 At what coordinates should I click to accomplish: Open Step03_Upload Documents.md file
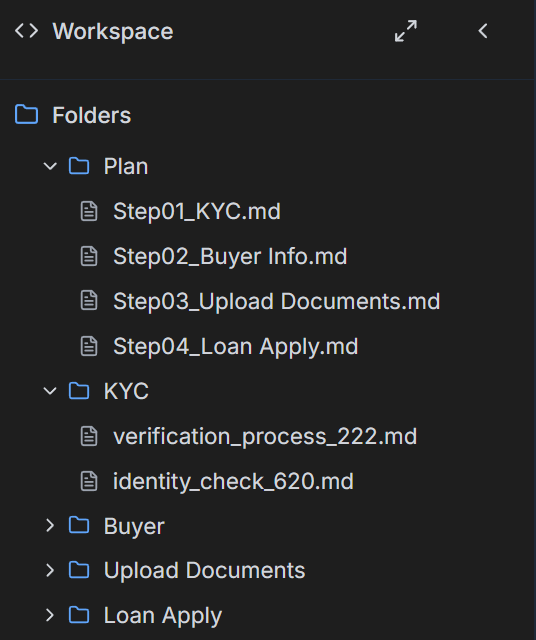[x=277, y=301]
